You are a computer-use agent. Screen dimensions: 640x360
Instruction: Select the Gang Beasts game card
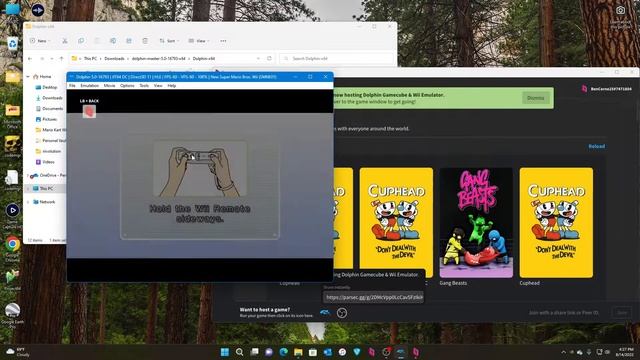pyautogui.click(x=476, y=223)
